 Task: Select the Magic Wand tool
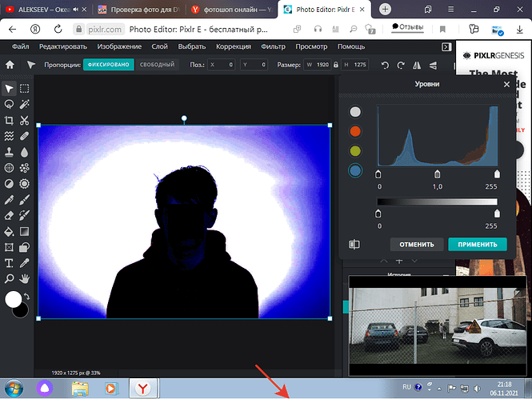point(25,104)
